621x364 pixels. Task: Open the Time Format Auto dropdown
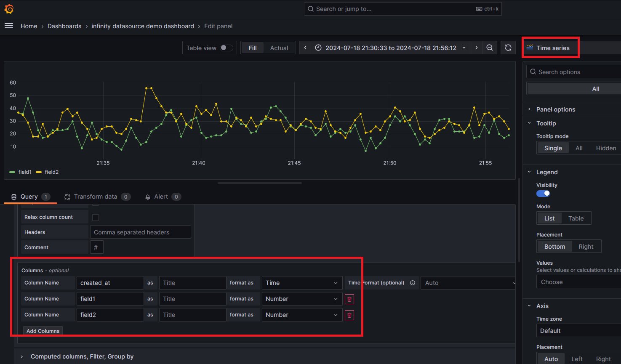468,283
